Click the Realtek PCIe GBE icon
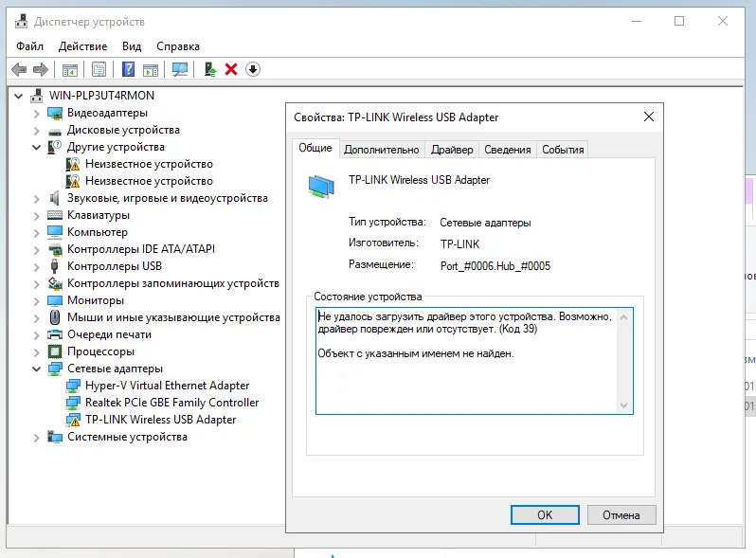 point(73,403)
